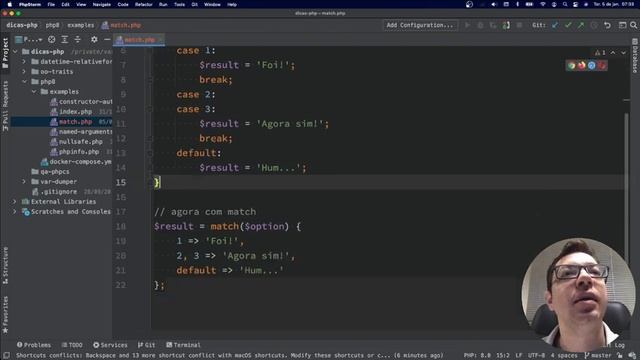Open the Problems tool window
Screen dimensions: 640x360
click(34, 345)
